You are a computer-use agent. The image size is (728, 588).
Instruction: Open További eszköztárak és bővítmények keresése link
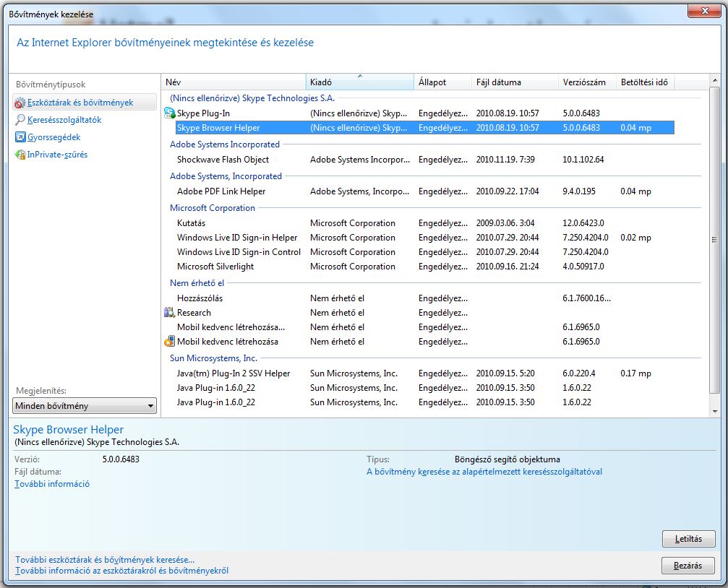(105, 560)
